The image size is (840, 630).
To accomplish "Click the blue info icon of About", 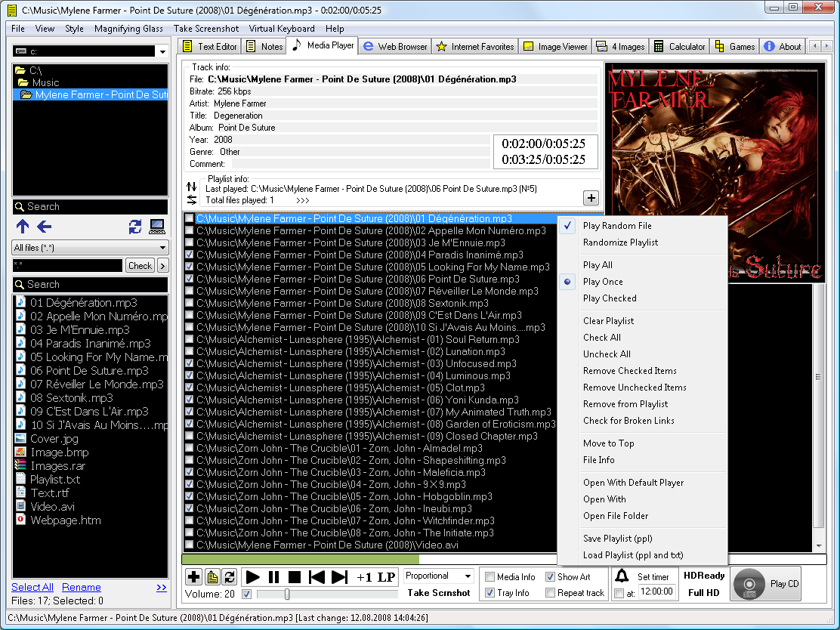I will coord(769,47).
